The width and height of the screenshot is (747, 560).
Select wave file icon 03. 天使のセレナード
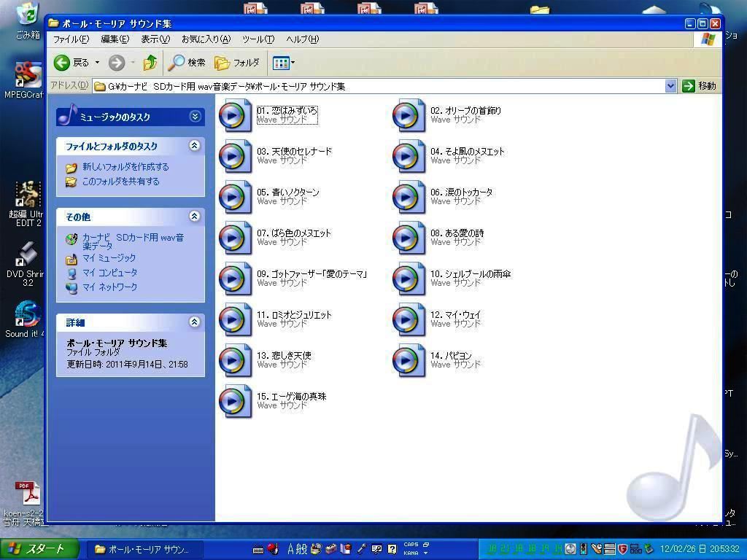point(235,156)
